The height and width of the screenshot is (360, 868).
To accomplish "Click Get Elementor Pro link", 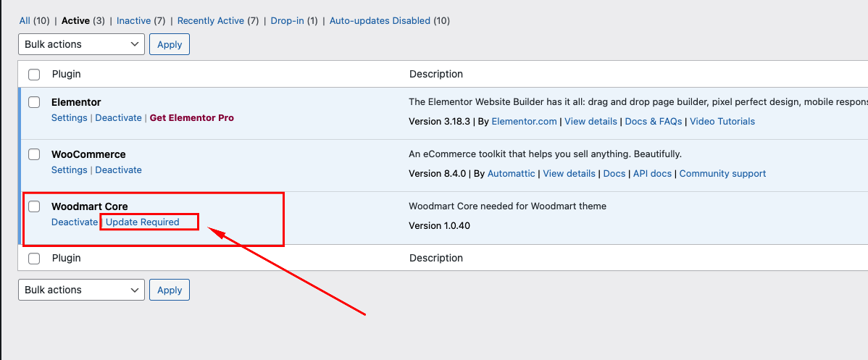I will (x=192, y=118).
